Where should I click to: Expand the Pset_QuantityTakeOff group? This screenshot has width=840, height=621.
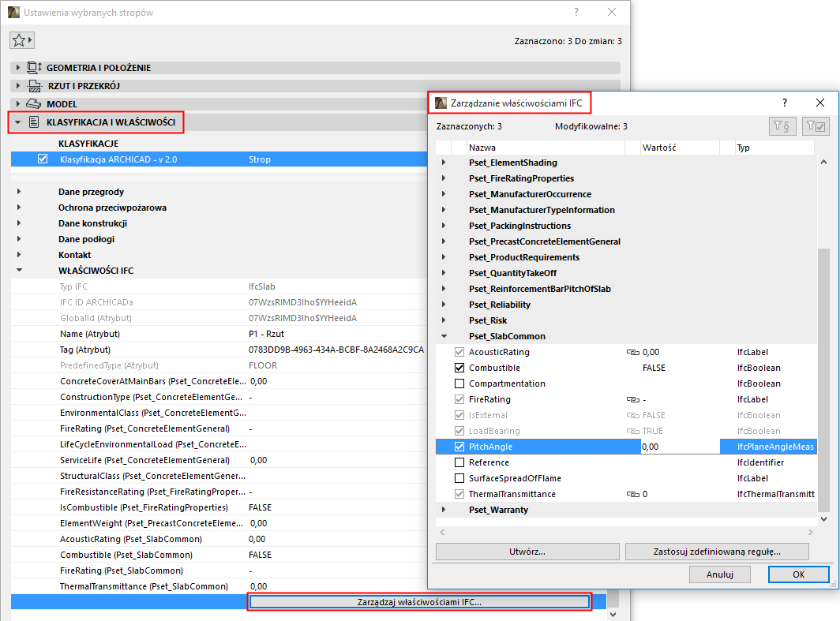(x=444, y=273)
